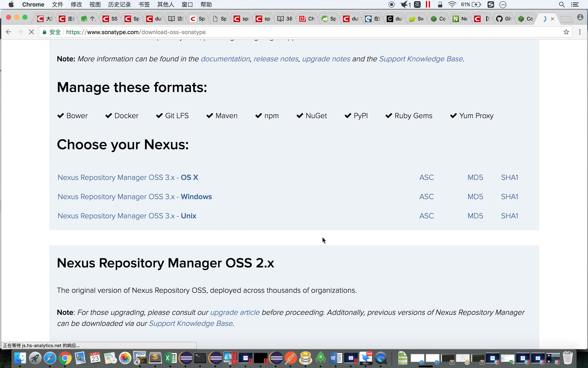This screenshot has width=588, height=368.
Task: Close the current loading tab
Action: click(552, 19)
